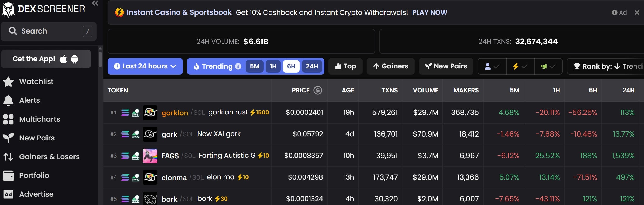The width and height of the screenshot is (644, 205).
Task: Click the Instant Casino & Sportsbook ad link
Action: [179, 12]
